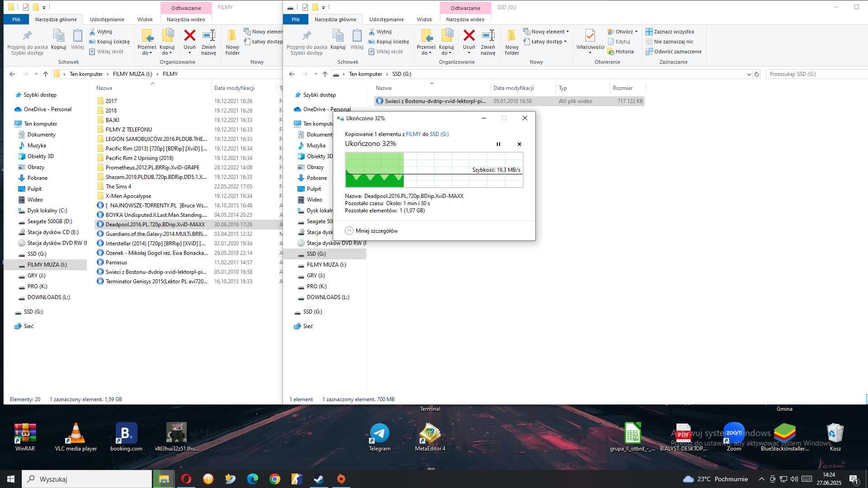Click the Windows Start button
This screenshot has width=868, height=488.
click(x=11, y=479)
